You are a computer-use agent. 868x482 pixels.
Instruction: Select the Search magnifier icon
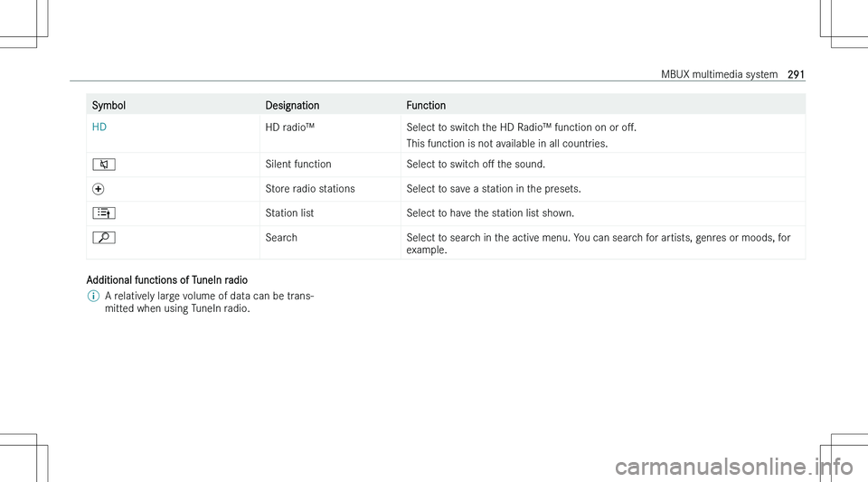click(104, 238)
